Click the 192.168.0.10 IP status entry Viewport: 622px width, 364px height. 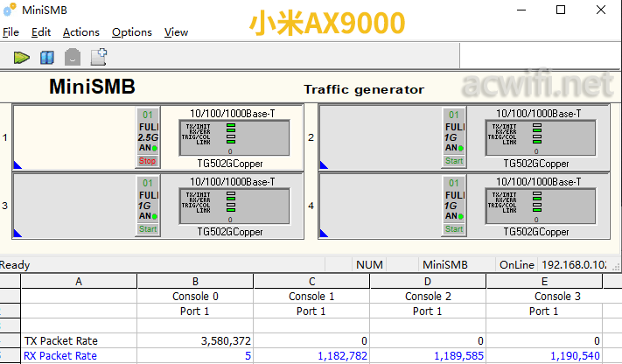[574, 265]
